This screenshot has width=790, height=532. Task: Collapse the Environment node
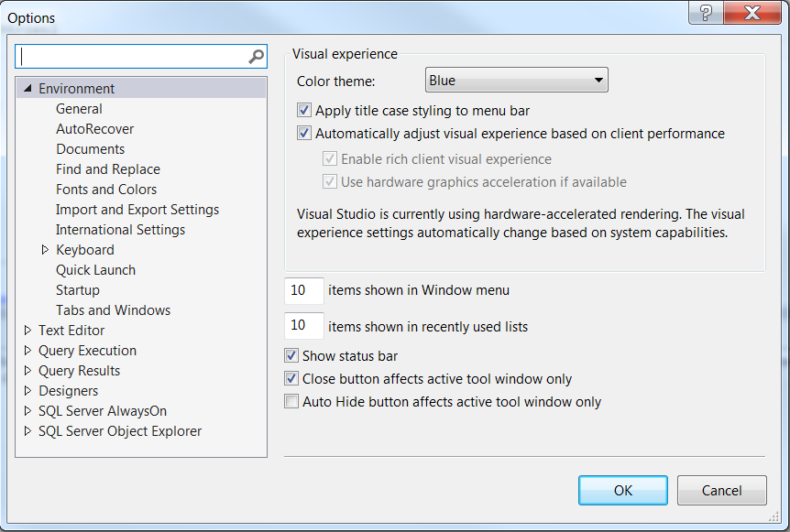tap(30, 88)
